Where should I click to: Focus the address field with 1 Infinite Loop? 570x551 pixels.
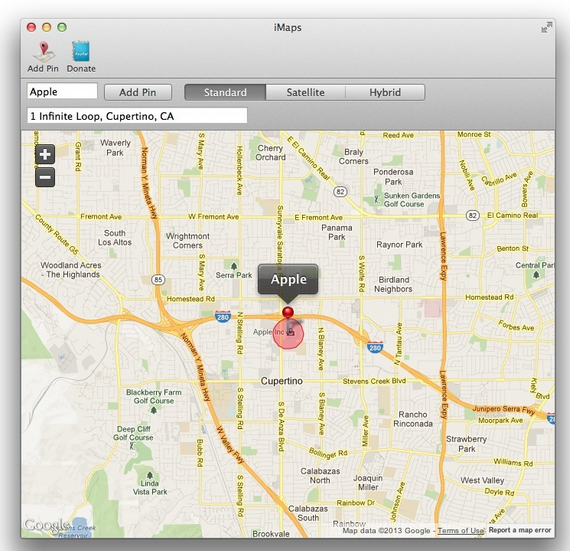coord(137,116)
